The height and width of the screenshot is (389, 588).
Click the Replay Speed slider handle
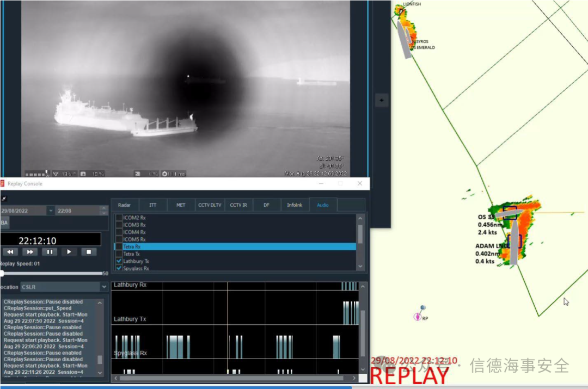2,274
